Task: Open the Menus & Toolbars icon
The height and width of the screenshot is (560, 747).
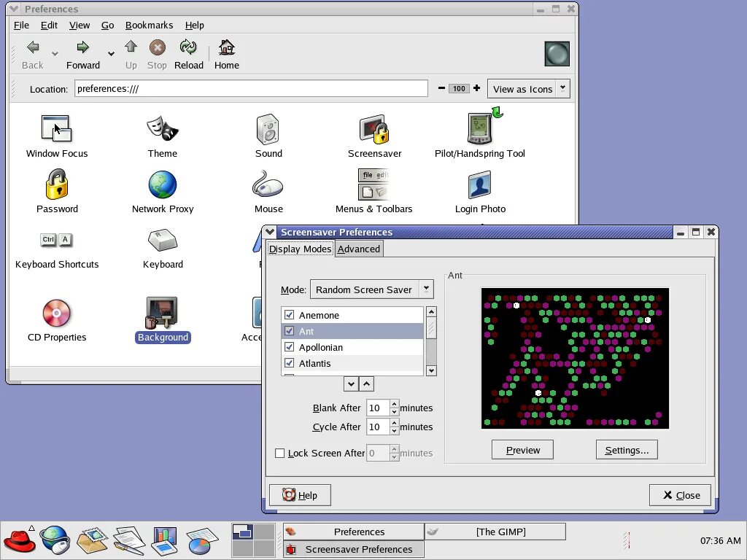Action: pyautogui.click(x=373, y=184)
